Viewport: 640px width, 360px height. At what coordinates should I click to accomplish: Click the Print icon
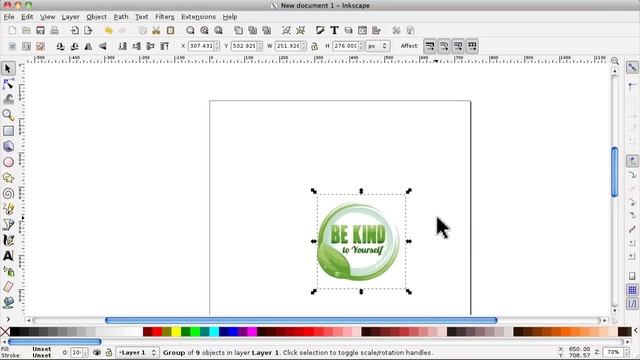click(54, 31)
